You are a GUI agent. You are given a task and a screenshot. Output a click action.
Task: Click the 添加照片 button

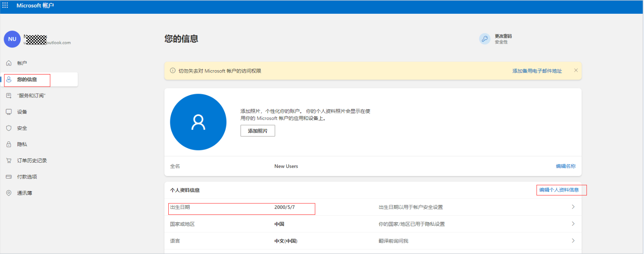(258, 131)
